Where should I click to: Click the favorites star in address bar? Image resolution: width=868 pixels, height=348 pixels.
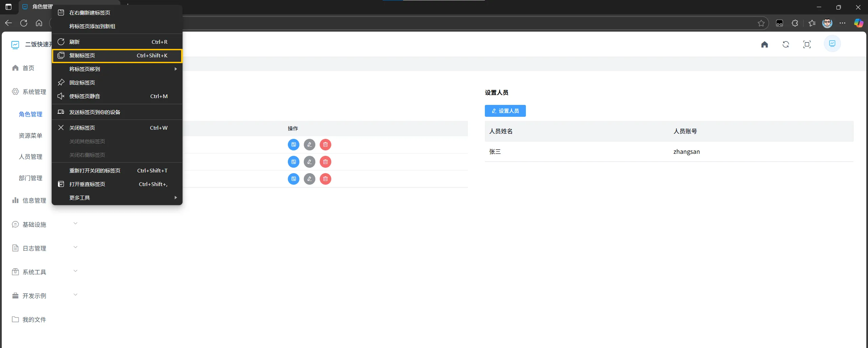761,23
